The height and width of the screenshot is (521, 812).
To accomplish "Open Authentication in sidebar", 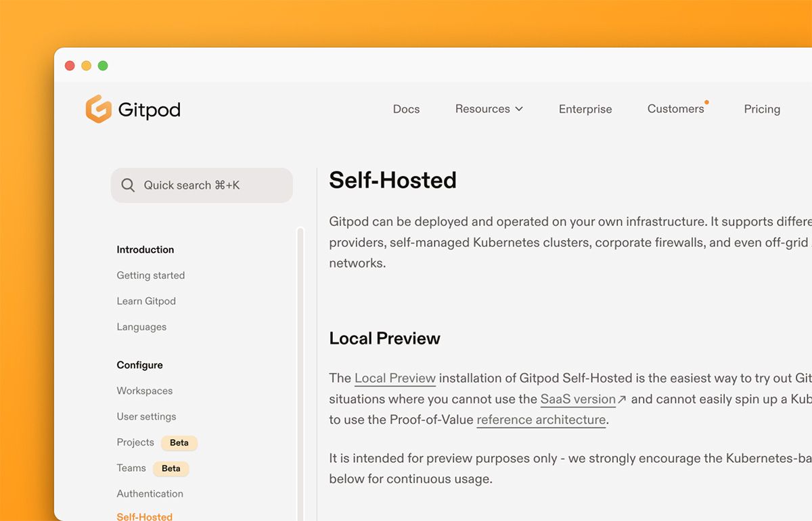I will (x=150, y=494).
